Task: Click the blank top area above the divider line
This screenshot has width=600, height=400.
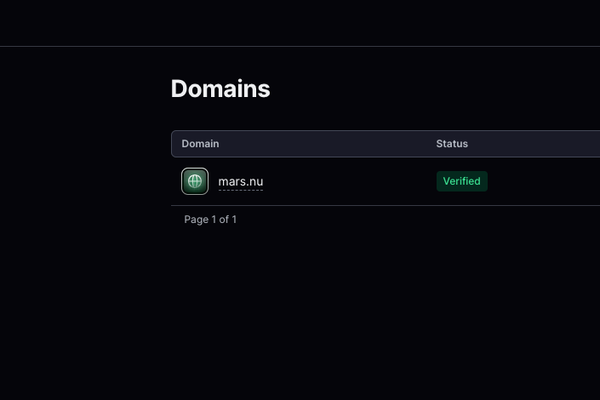Action: [300, 22]
